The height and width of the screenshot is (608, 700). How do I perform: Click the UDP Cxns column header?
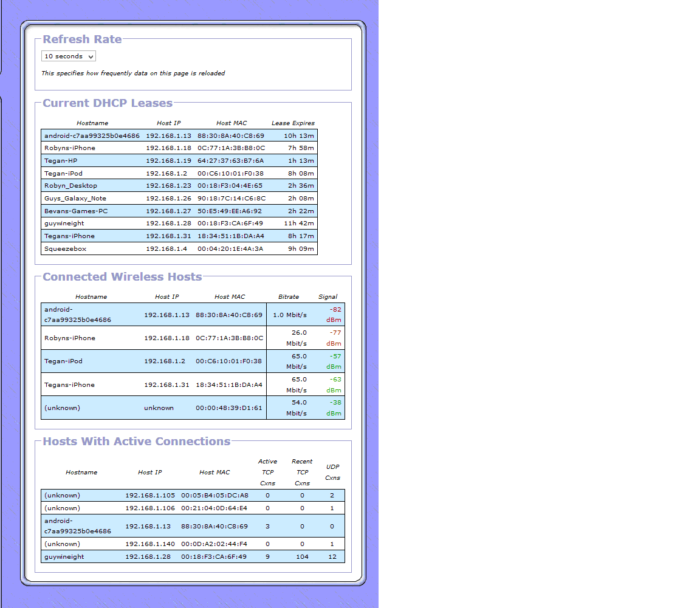pyautogui.click(x=332, y=473)
